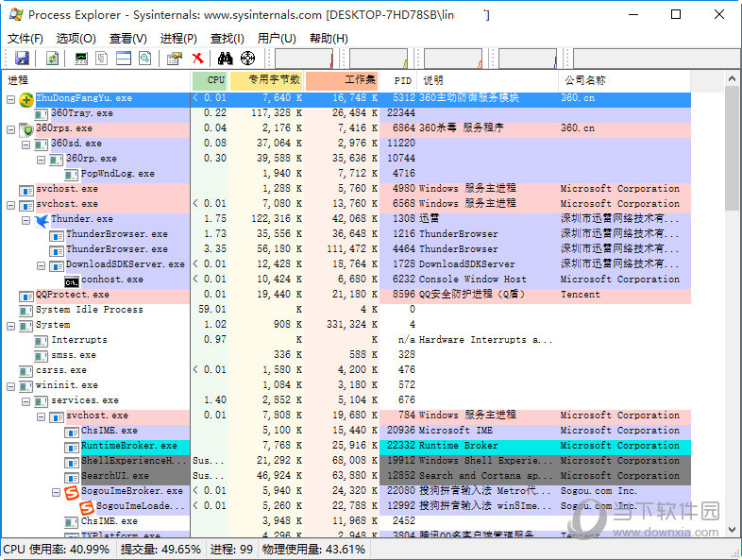The image size is (742, 560).
Task: Collapse the SogouImeBroker.exe tree node
Action: coord(57,493)
